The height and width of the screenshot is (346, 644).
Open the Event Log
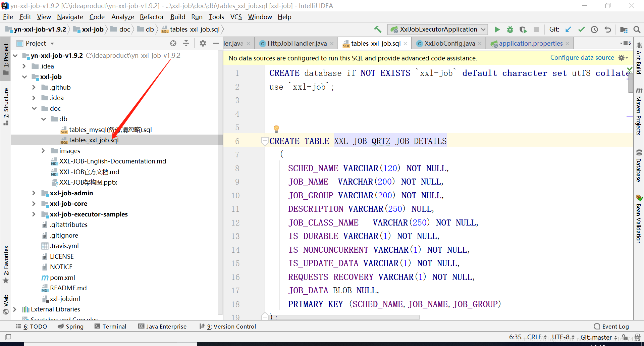click(611, 326)
